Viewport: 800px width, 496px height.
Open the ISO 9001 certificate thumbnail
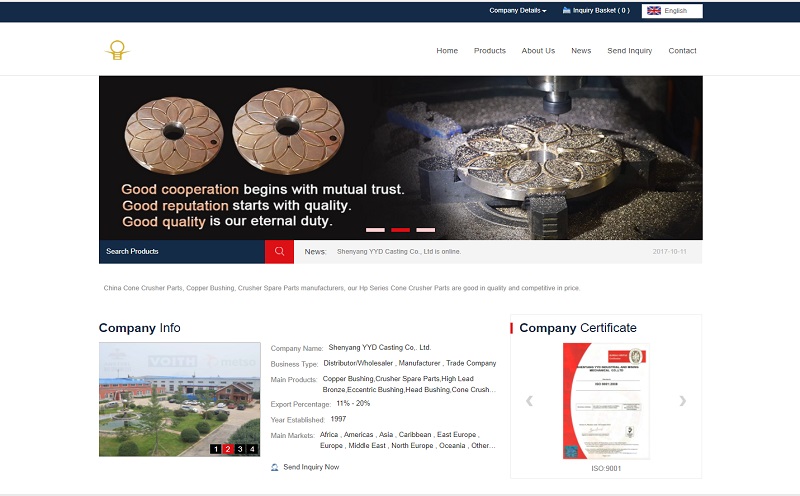point(605,401)
